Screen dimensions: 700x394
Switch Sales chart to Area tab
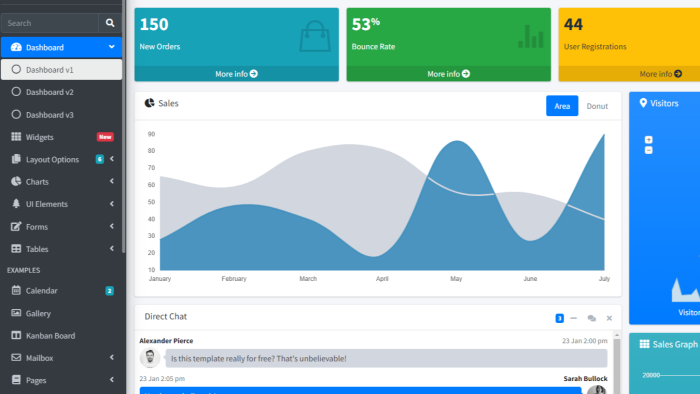coord(562,106)
